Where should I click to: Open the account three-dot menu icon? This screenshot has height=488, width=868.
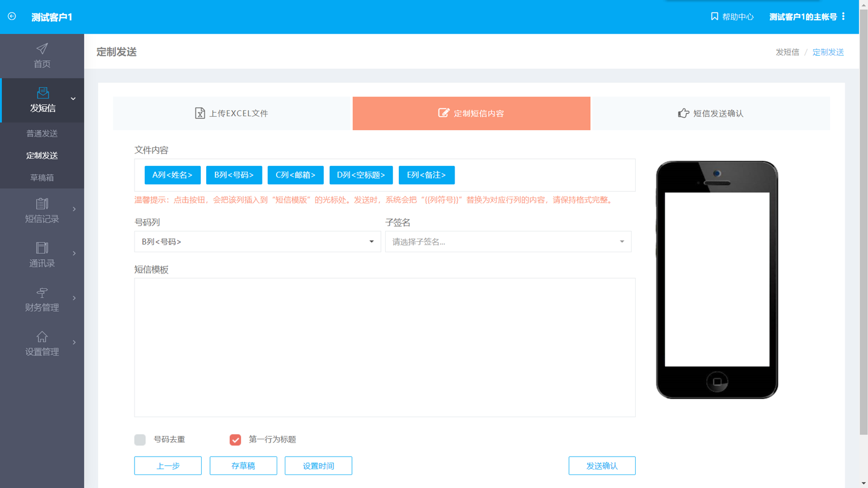click(x=843, y=16)
